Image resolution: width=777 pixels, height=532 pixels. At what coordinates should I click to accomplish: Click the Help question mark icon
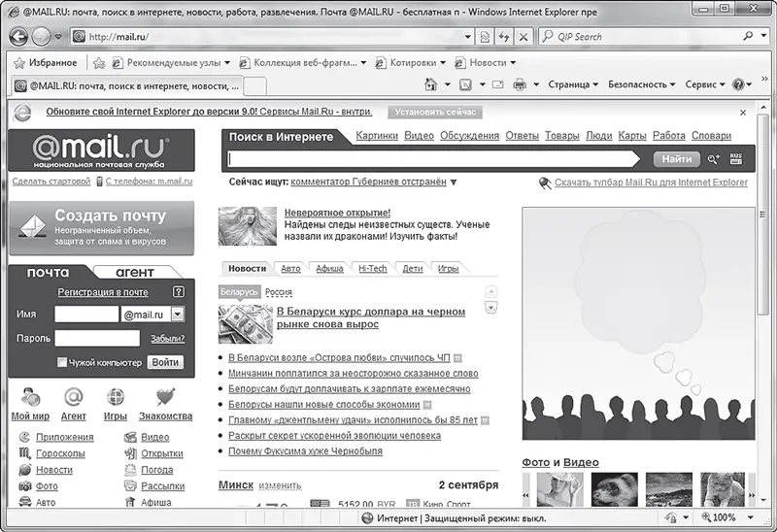(x=738, y=84)
